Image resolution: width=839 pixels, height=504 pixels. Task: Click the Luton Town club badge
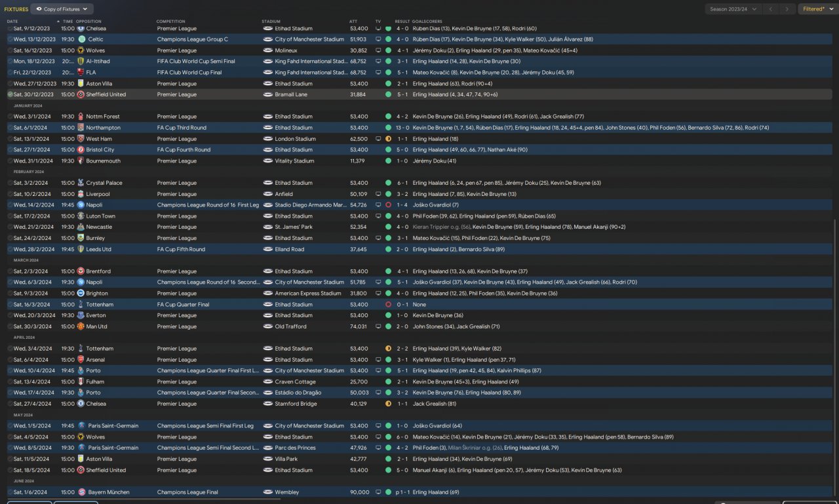pos(81,216)
